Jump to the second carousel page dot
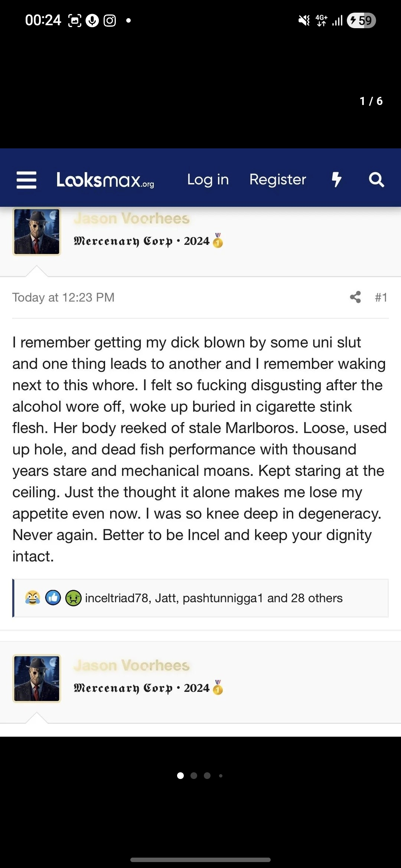Viewport: 401px width, 868px height. point(194,776)
